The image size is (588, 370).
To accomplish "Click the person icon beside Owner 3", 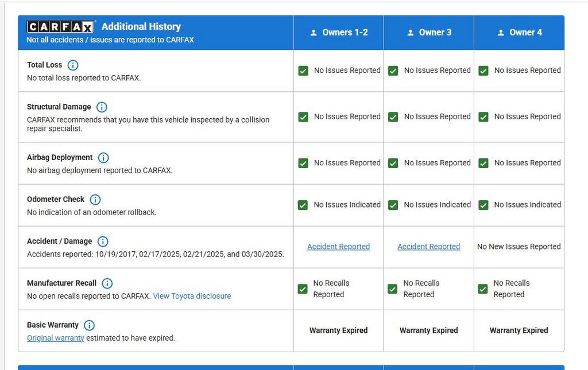I will 410,33.
